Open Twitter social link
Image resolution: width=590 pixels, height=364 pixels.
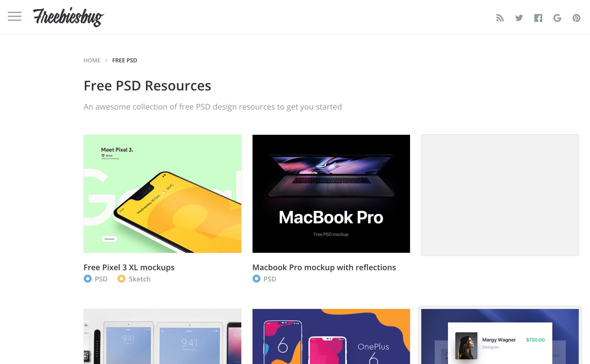tap(519, 17)
